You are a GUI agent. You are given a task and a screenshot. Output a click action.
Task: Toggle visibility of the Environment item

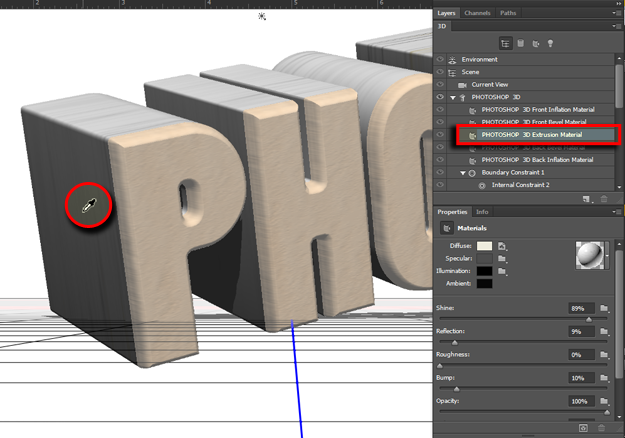pos(441,60)
